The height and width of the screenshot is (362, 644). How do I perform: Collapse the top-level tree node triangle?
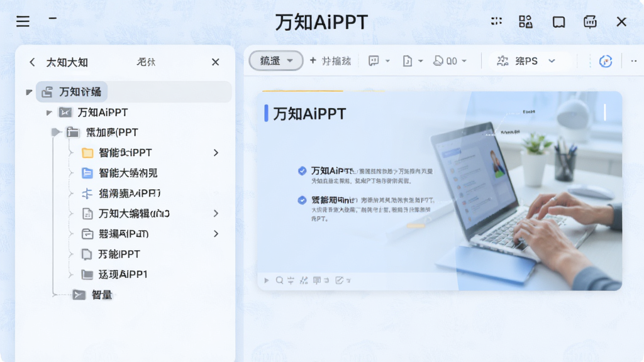point(29,92)
